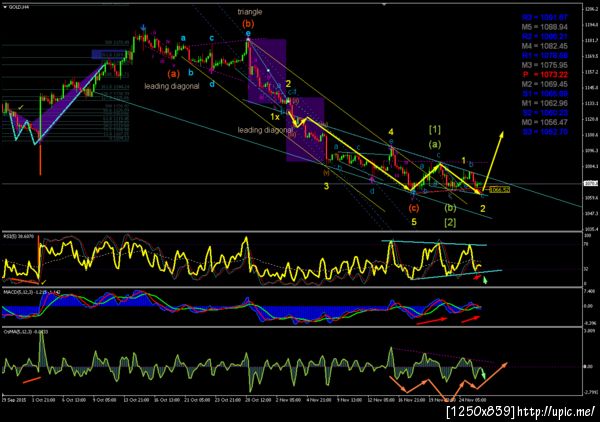600x422 pixels.
Task: Click the red pivot 'P = 1073.22'
Action: tap(545, 75)
